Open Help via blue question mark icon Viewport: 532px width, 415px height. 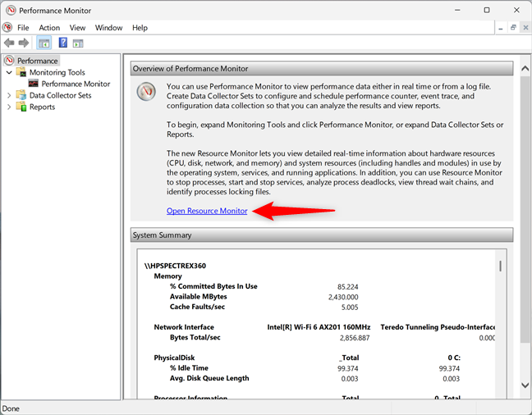[x=63, y=43]
